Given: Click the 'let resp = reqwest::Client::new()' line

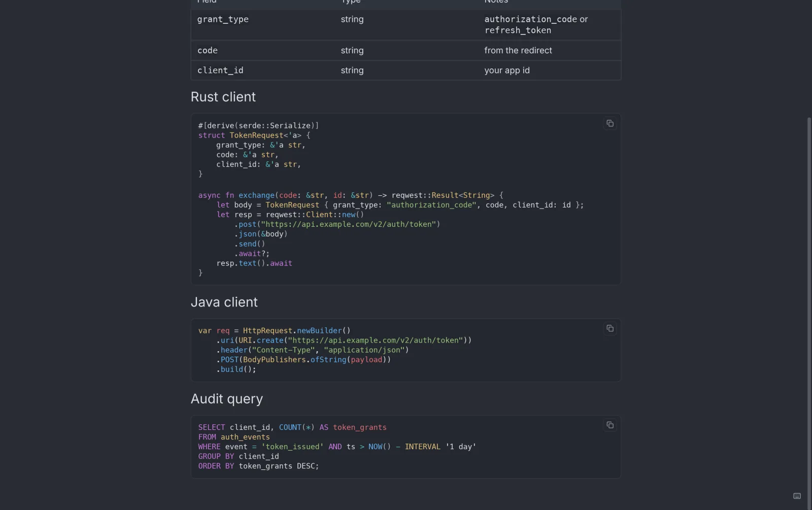Looking at the screenshot, I should click(x=290, y=215).
